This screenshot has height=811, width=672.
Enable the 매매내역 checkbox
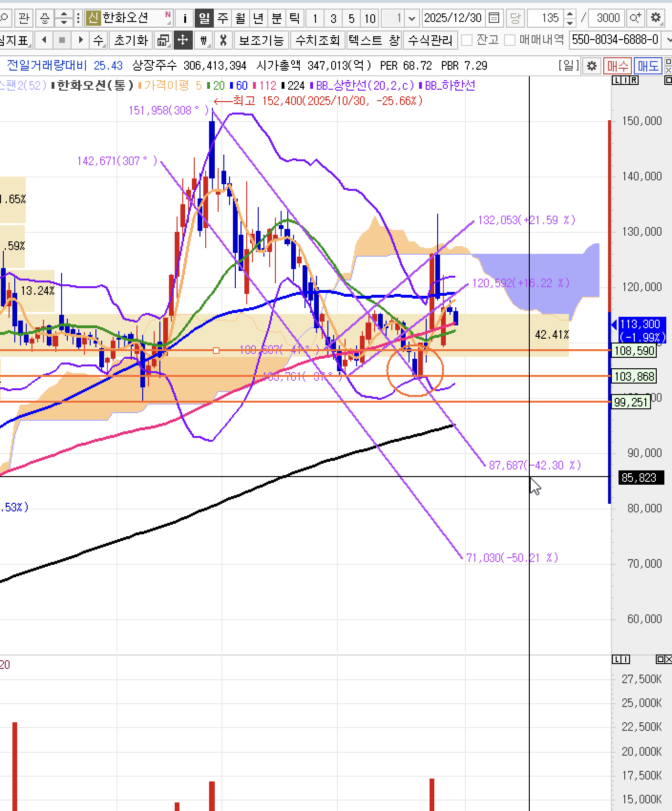pos(510,40)
